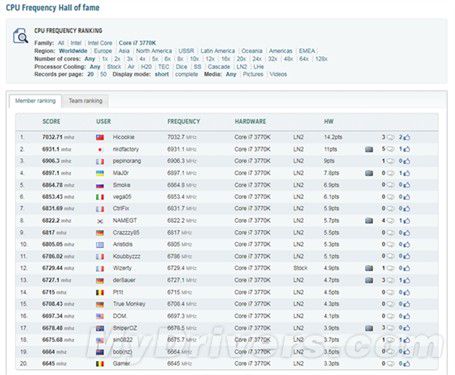Viewport: 455px width, 375px height.
Task: Filter family by All
Action: pos(61,43)
